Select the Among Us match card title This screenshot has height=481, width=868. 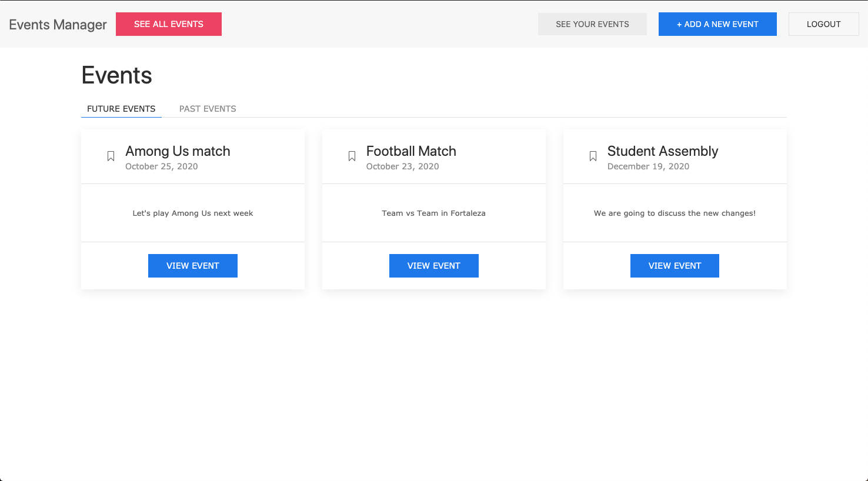tap(178, 151)
